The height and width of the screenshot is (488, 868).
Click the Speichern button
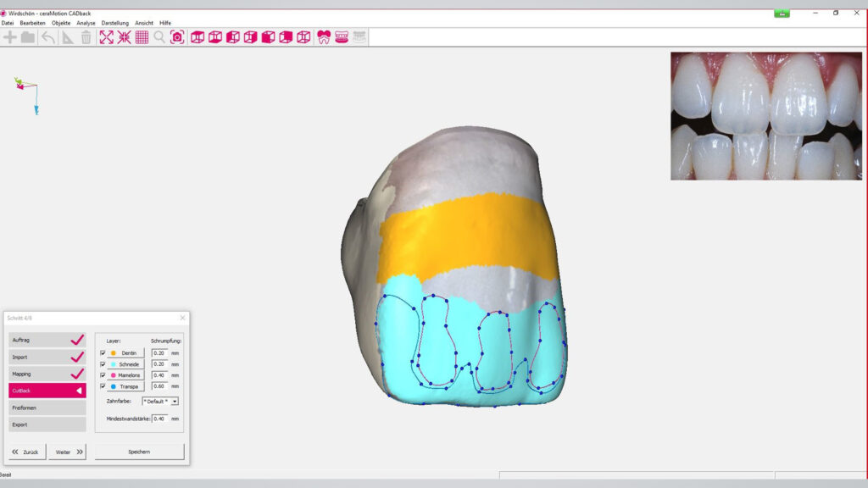tap(139, 452)
